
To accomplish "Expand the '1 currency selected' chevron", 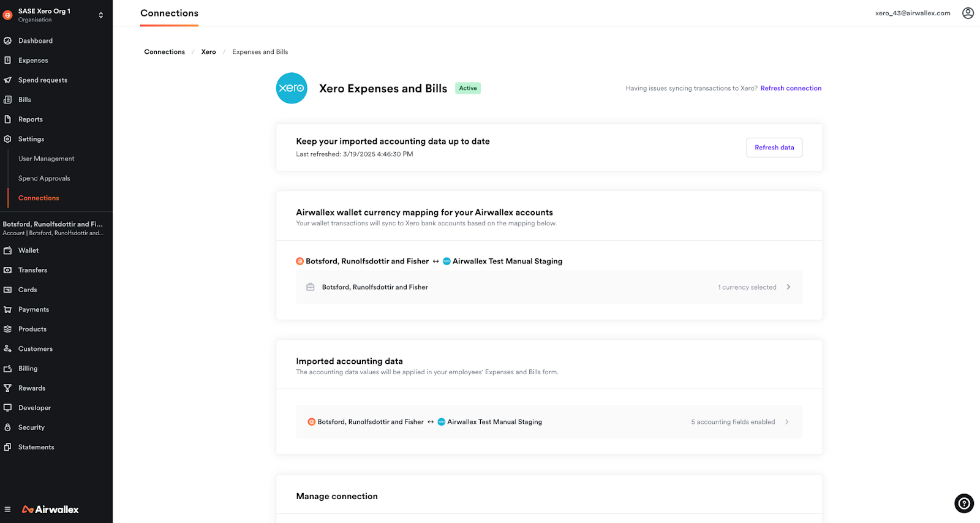I will 788,287.
